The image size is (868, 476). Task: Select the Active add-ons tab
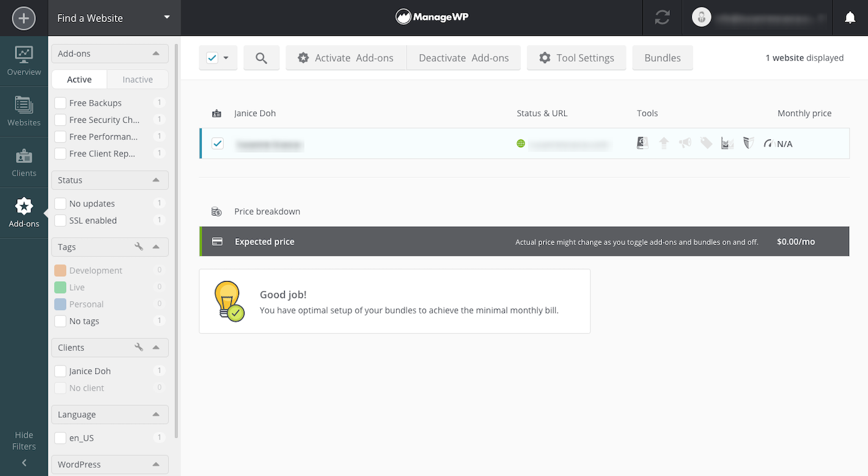point(79,79)
